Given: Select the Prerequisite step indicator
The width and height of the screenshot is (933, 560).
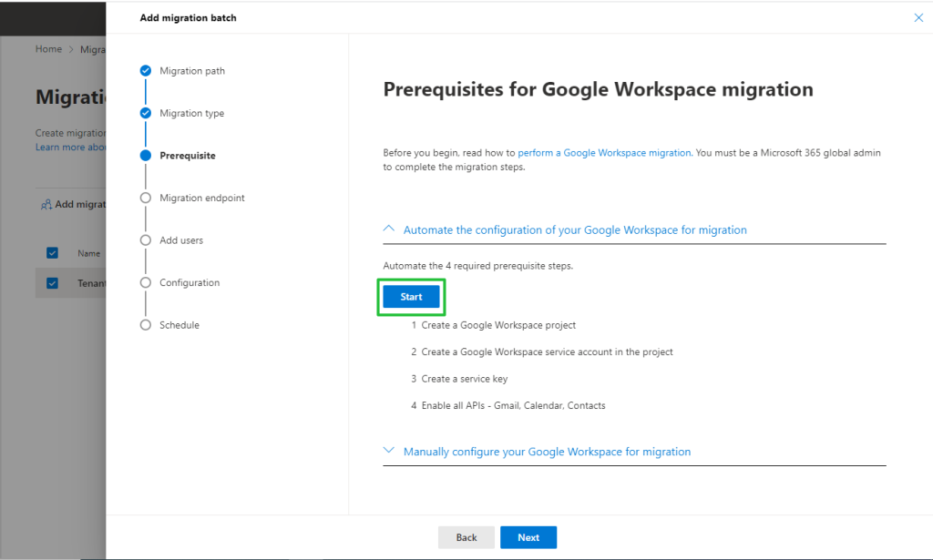Looking at the screenshot, I should pos(144,155).
